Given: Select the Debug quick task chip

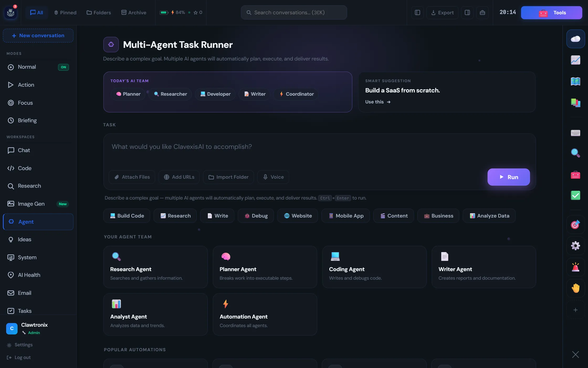Looking at the screenshot, I should click(x=256, y=216).
